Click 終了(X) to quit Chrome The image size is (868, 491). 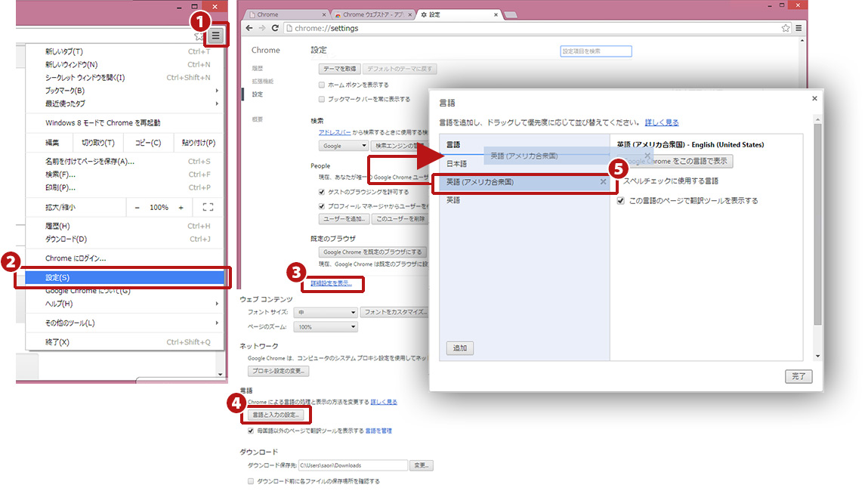point(125,342)
